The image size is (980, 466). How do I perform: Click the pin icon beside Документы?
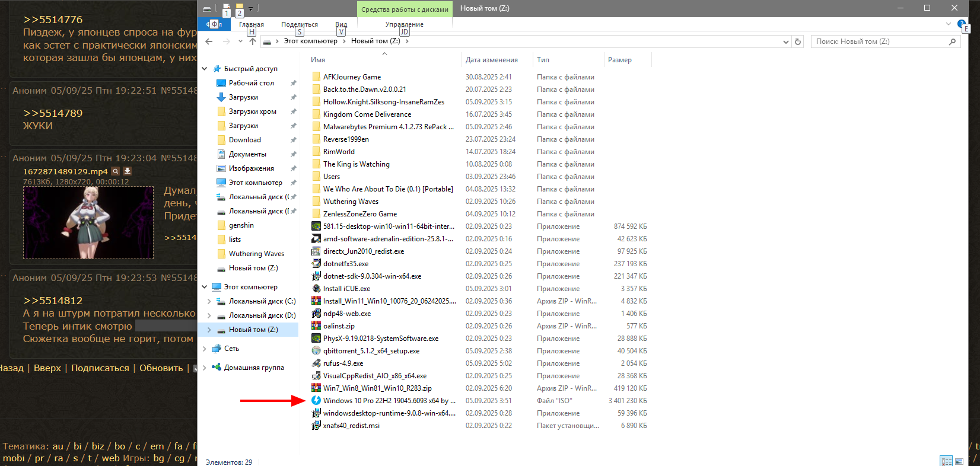(x=293, y=154)
